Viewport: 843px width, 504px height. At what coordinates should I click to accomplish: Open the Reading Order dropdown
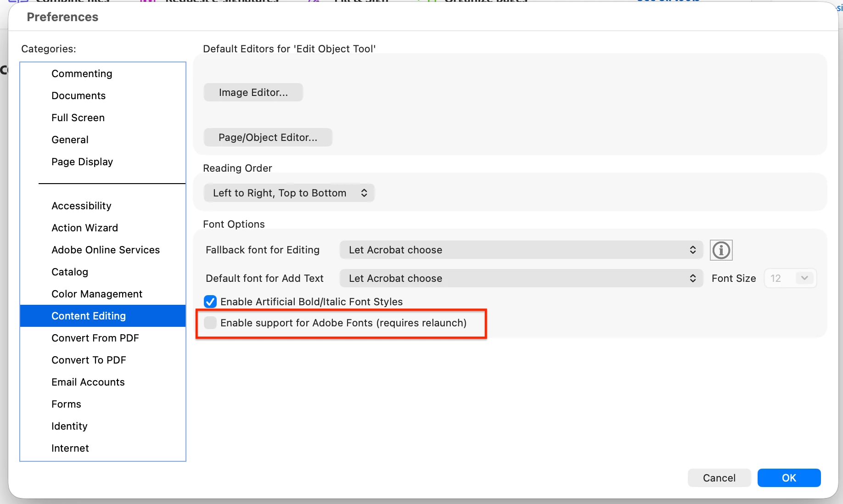coord(289,193)
